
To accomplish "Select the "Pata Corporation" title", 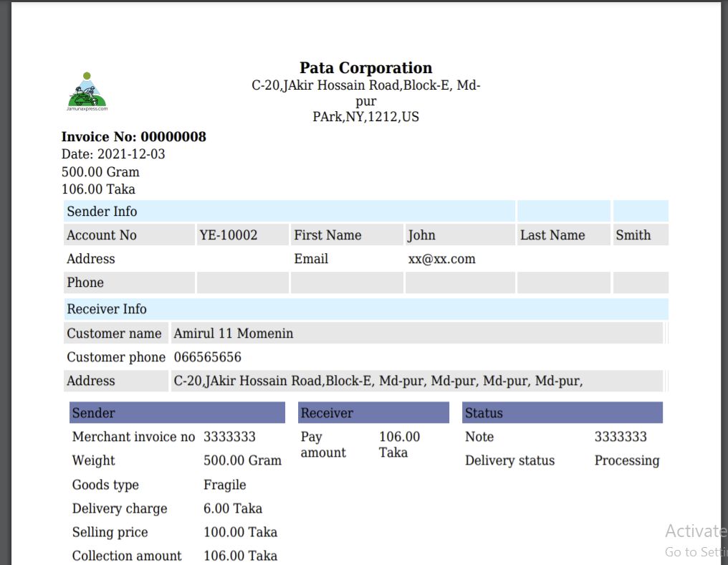I will (366, 68).
